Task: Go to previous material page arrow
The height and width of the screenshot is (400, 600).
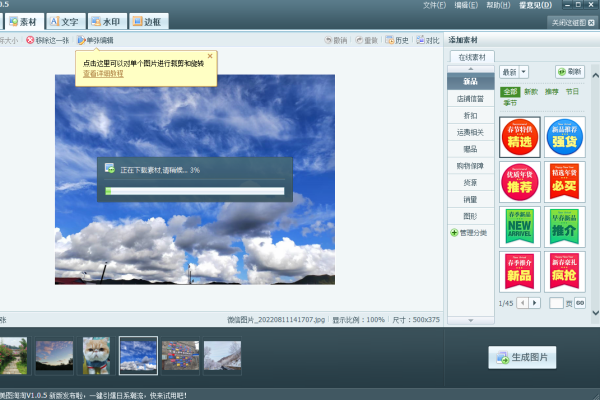Action: (x=522, y=303)
